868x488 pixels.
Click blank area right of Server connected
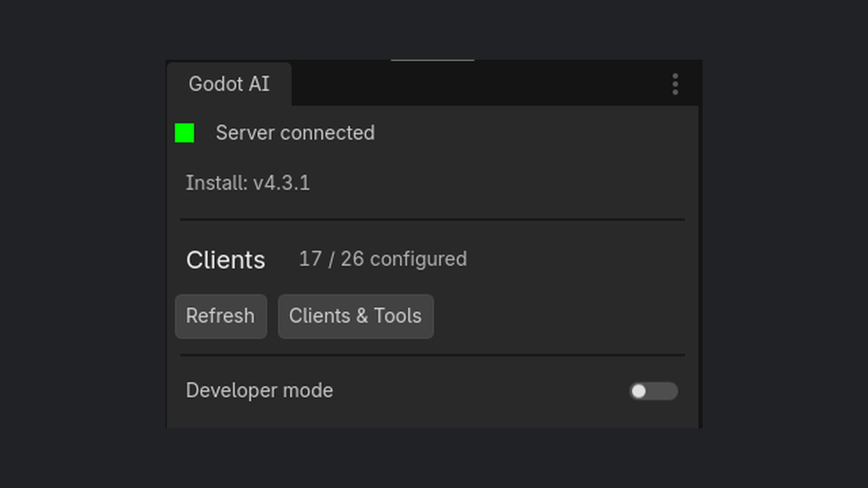point(536,133)
